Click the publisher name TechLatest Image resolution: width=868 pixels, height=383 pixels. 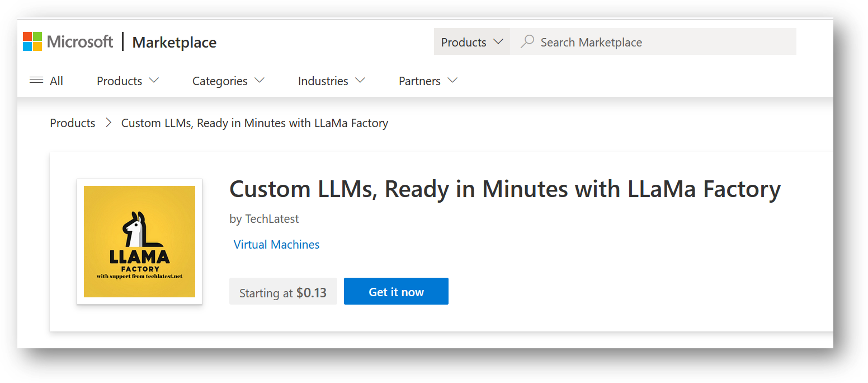click(264, 218)
